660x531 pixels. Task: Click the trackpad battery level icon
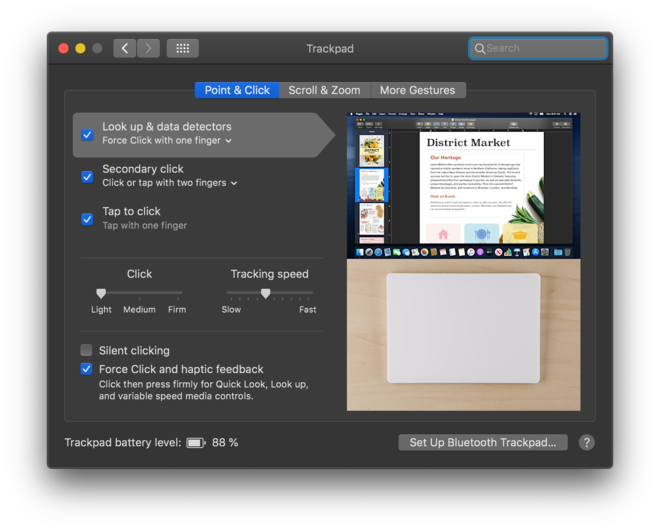pyautogui.click(x=195, y=442)
